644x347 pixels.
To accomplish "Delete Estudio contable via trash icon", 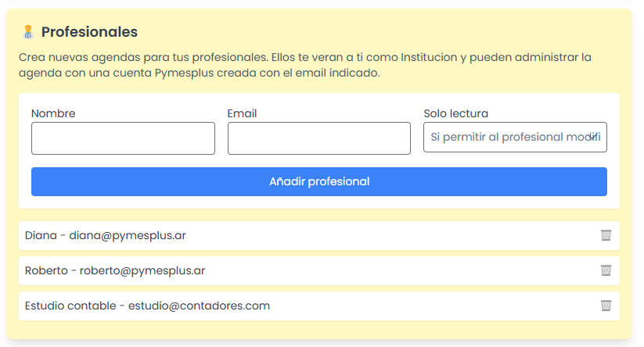I will [x=606, y=306].
